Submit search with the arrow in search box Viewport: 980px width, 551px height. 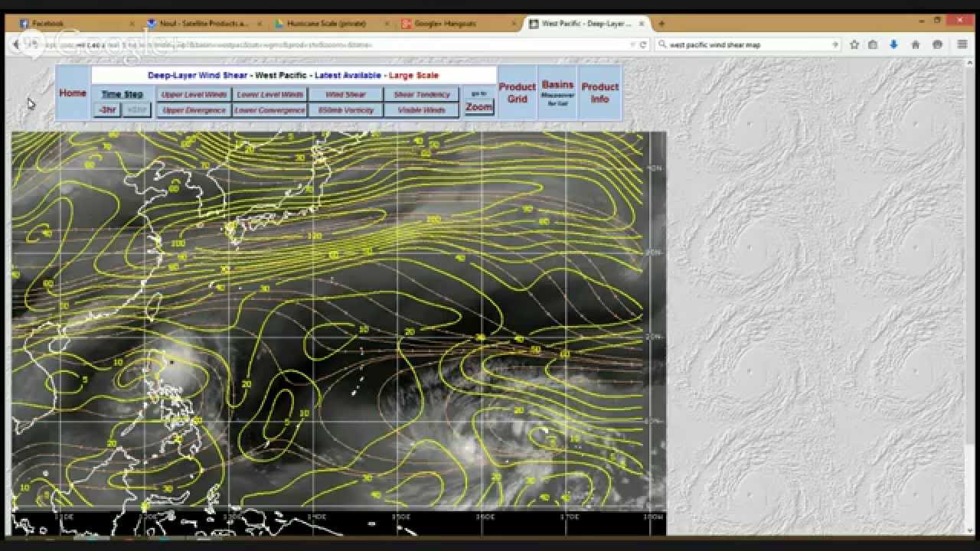click(835, 45)
